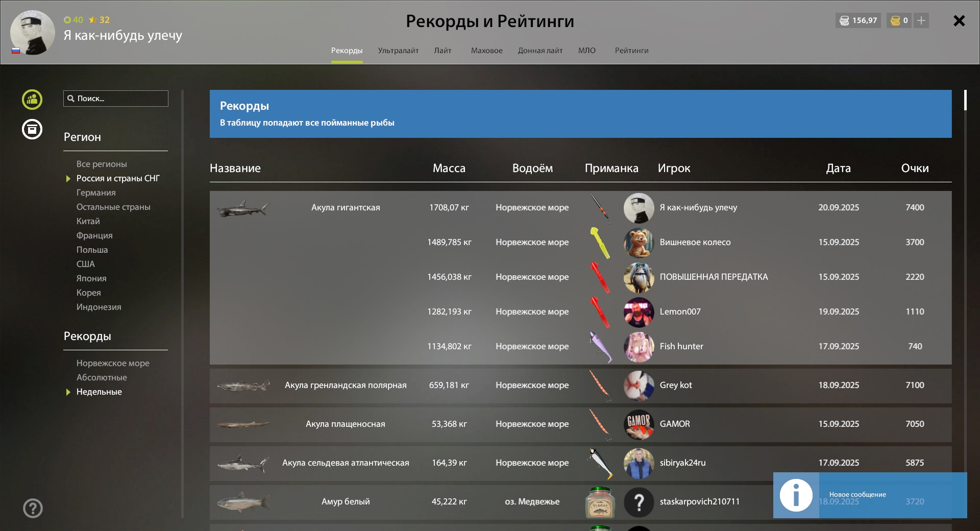Open avatar of Fish hunter

639,347
